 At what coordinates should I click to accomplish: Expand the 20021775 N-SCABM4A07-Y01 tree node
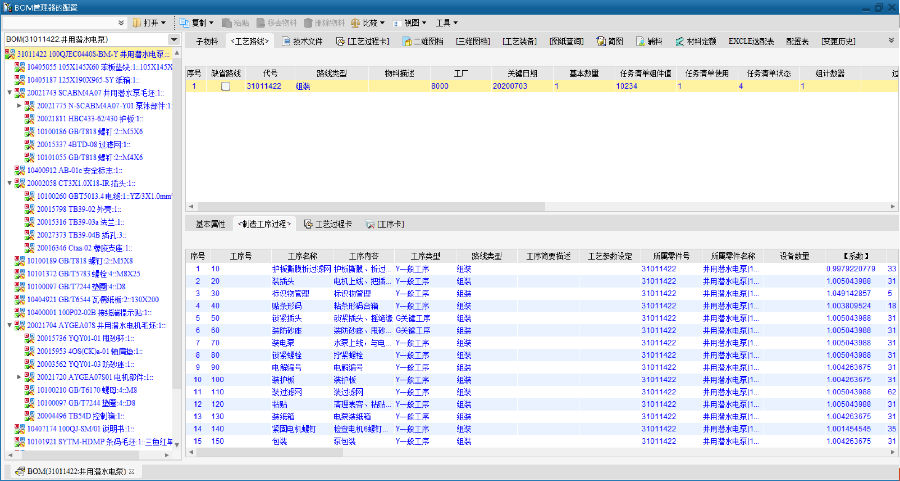pos(19,105)
